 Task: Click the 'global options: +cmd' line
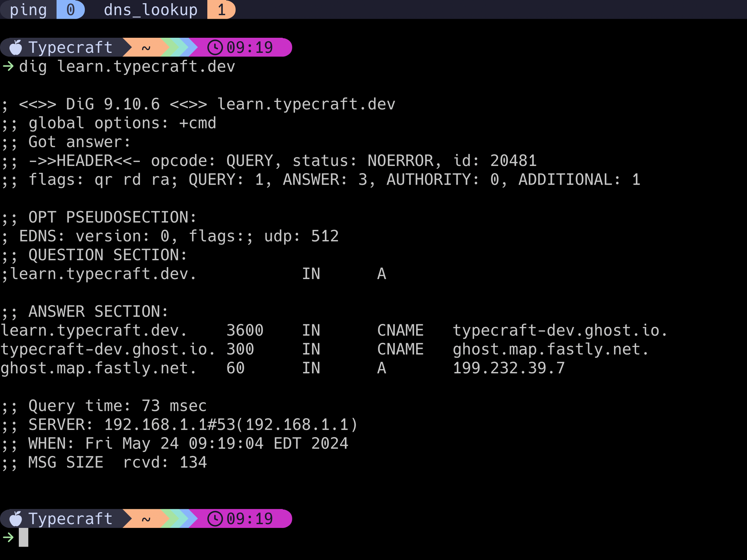pos(123,123)
